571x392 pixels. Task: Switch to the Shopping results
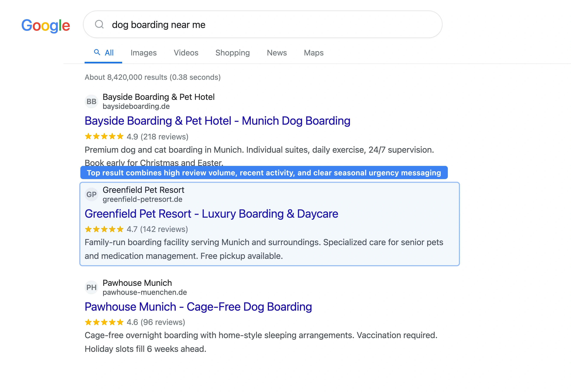(232, 52)
